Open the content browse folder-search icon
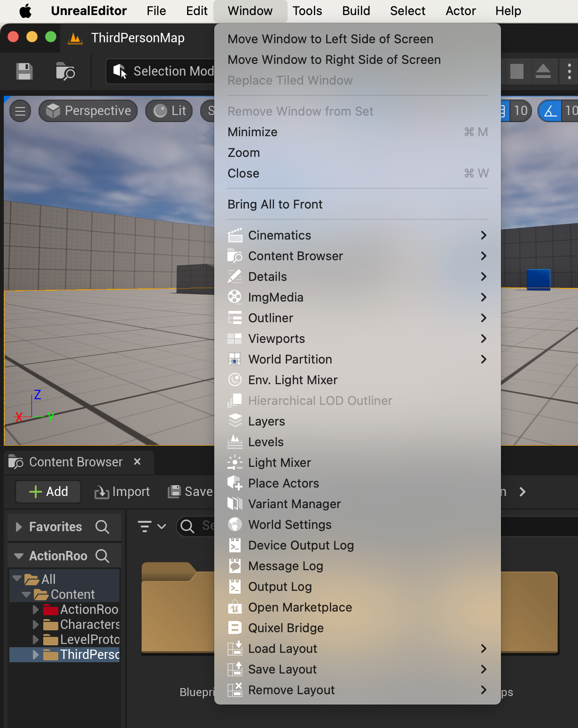This screenshot has width=578, height=728. 65,71
